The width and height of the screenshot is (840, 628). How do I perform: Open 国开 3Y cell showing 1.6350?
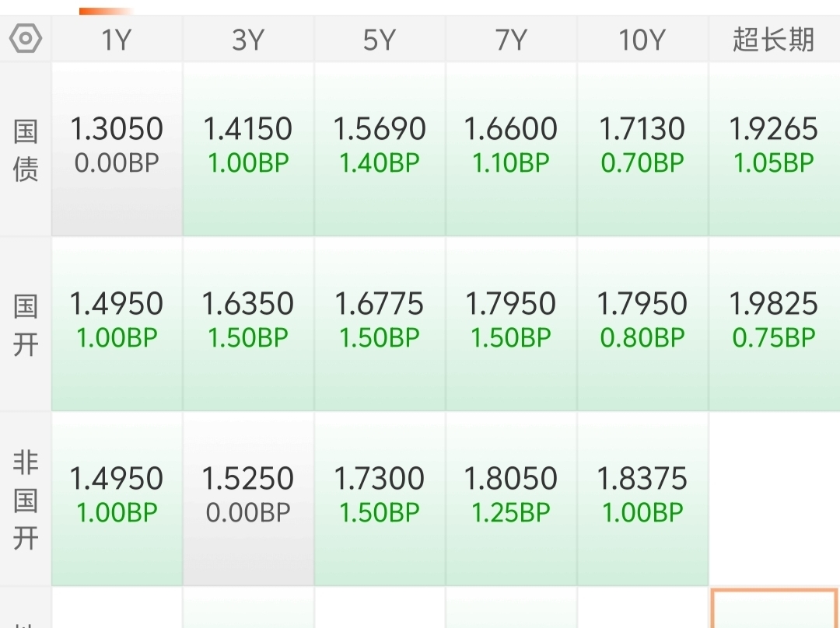pos(249,324)
